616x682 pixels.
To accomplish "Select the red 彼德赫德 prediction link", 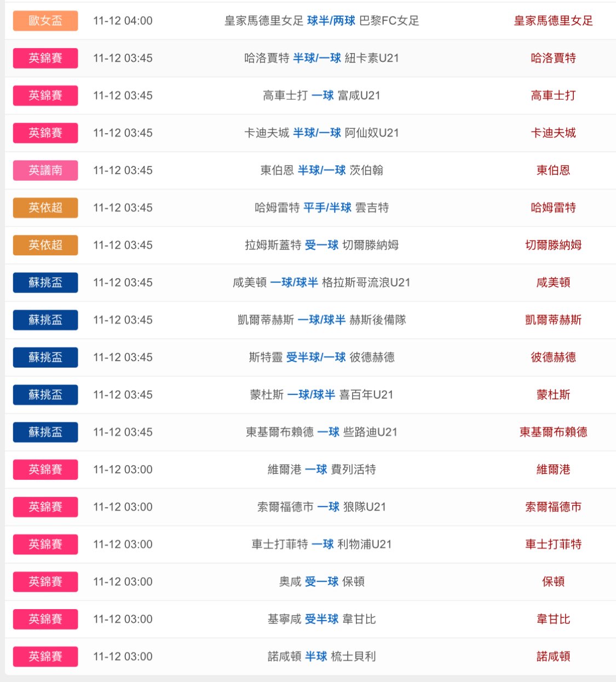I will 553,357.
